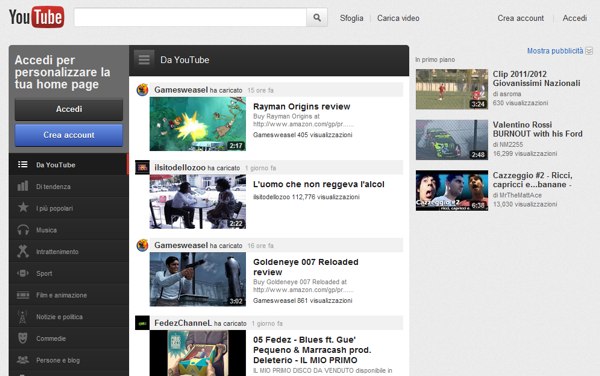Open Cazzeggio #2 video thumbnail
Image resolution: width=600 pixels, height=376 pixels.
[x=452, y=190]
